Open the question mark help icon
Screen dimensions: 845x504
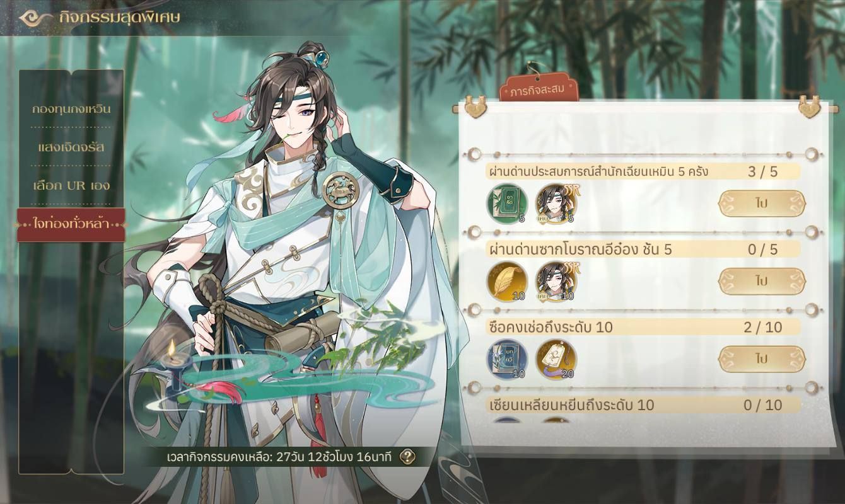[x=408, y=457]
